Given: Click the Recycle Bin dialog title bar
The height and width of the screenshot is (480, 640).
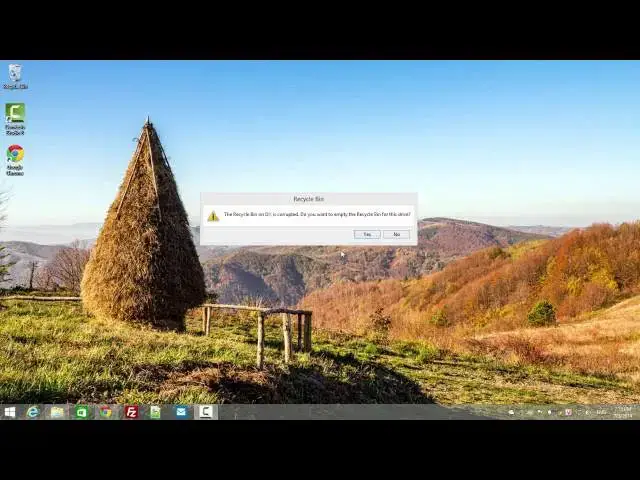Looking at the screenshot, I should pos(309,199).
